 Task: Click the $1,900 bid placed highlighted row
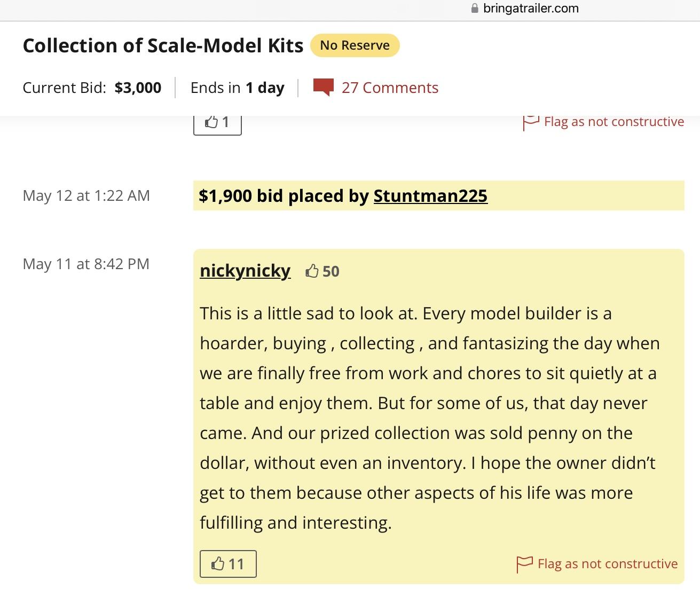[x=438, y=195]
